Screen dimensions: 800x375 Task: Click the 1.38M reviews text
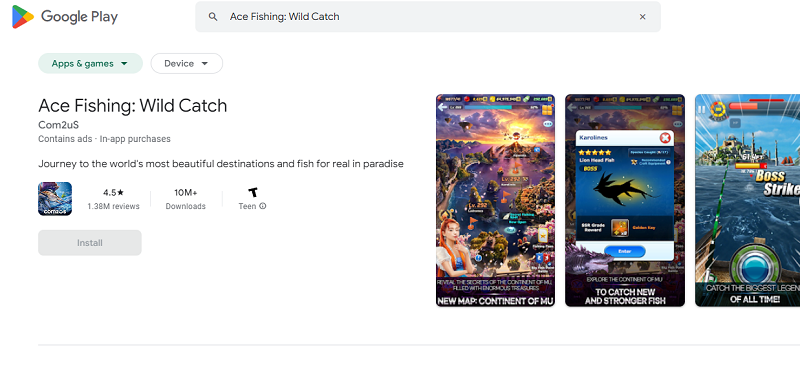(x=113, y=206)
